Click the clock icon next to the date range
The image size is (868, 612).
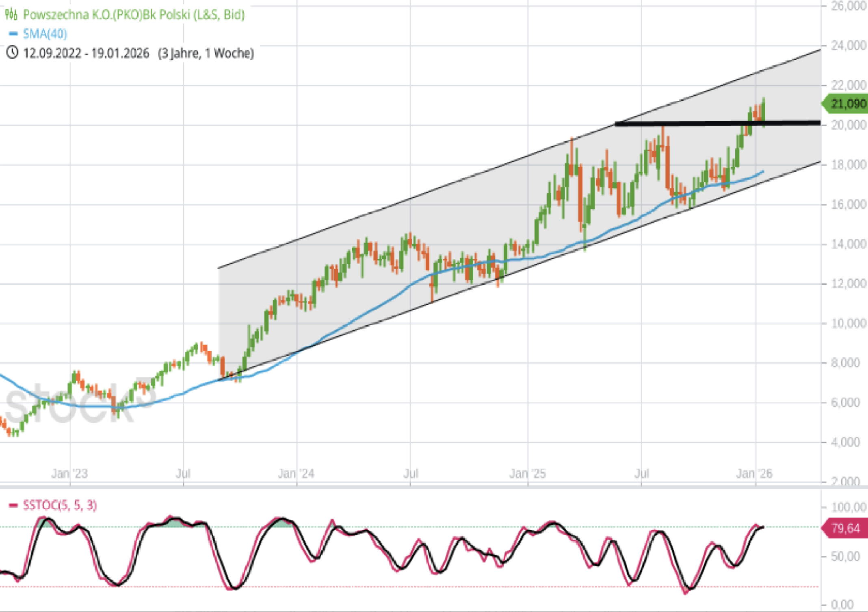(x=13, y=52)
